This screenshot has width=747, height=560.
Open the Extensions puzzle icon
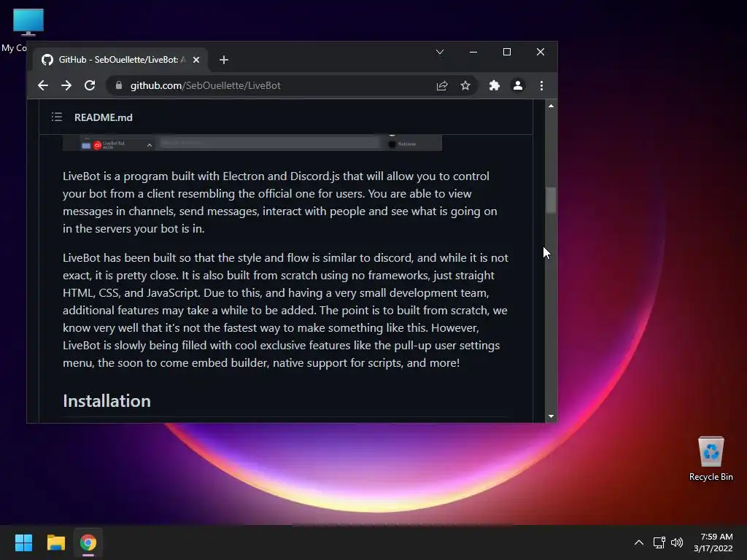pyautogui.click(x=495, y=86)
